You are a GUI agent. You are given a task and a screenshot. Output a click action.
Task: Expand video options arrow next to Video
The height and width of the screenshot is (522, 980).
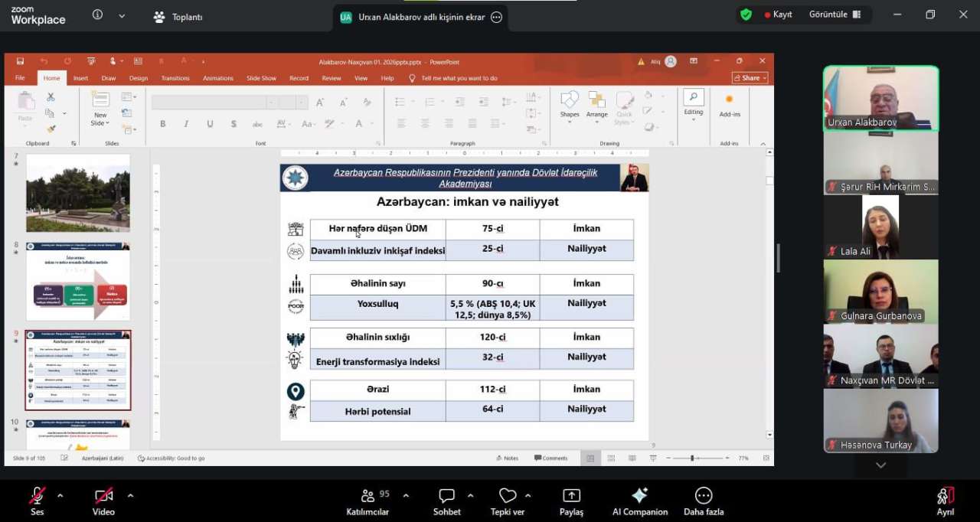coord(130,495)
